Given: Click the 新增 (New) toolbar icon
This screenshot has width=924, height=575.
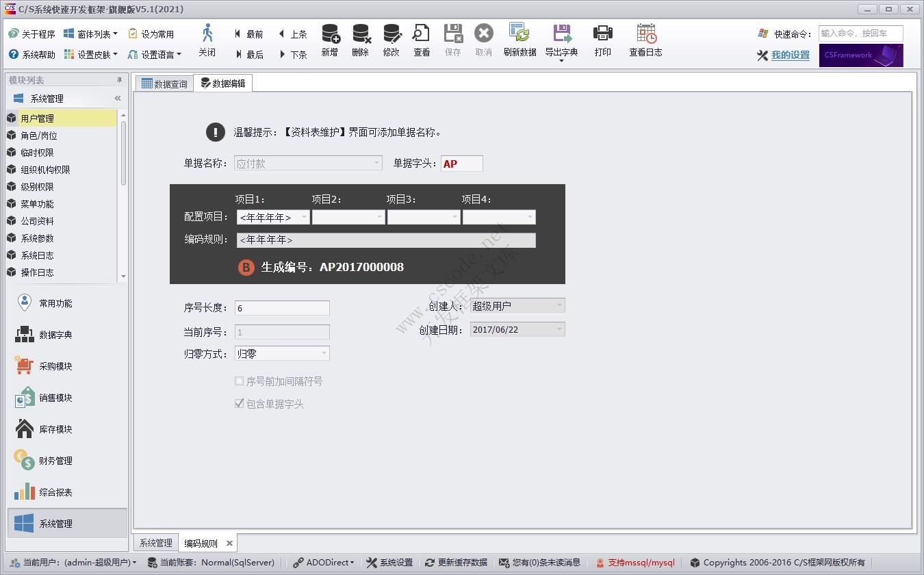Looking at the screenshot, I should pyautogui.click(x=329, y=41).
